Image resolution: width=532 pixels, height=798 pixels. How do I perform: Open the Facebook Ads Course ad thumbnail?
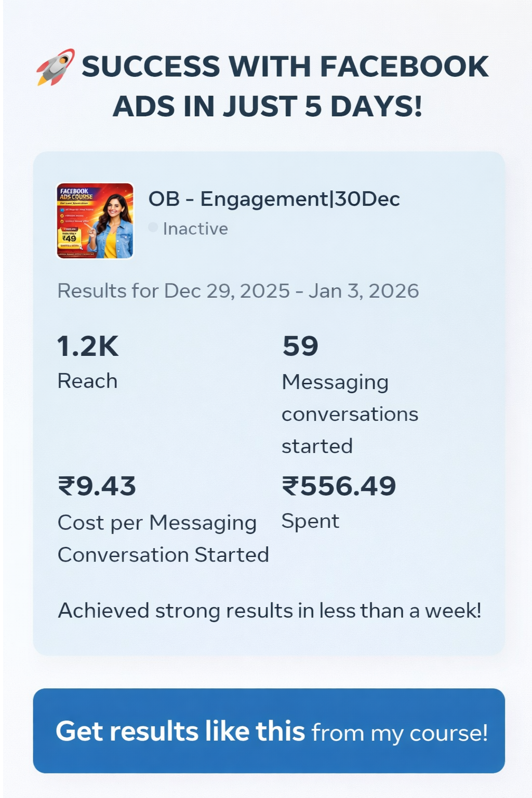(x=95, y=221)
